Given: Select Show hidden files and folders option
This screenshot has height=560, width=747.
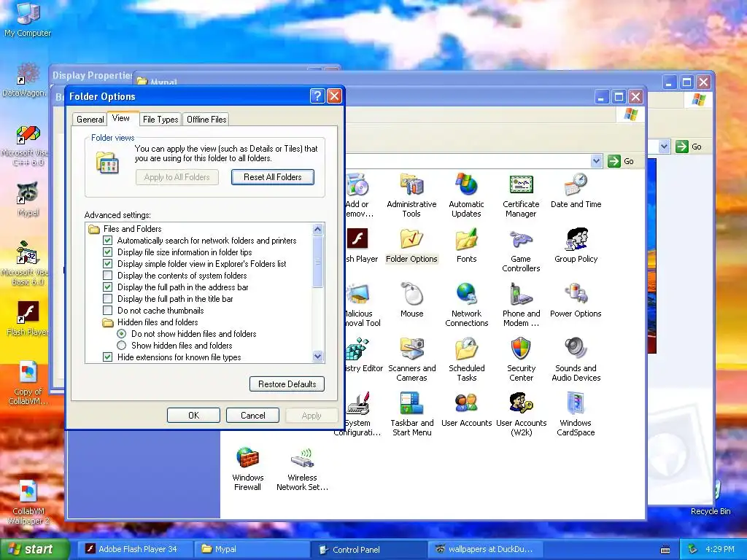Looking at the screenshot, I should click(x=122, y=345).
